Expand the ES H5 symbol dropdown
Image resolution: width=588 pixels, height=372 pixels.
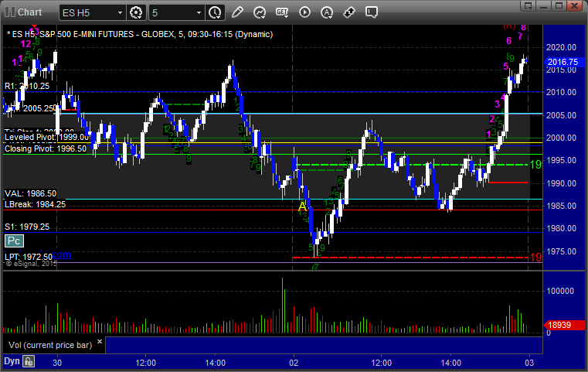pyautogui.click(x=120, y=13)
